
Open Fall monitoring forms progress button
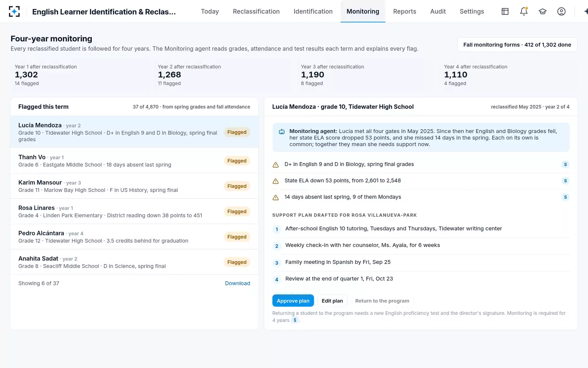(x=517, y=45)
